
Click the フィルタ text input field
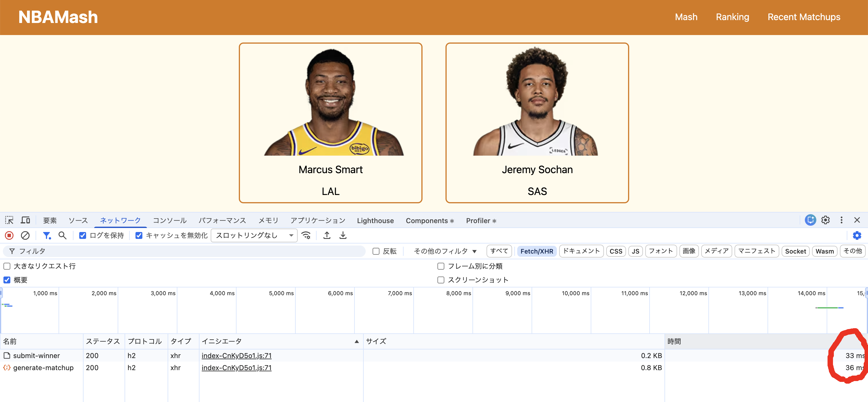tap(189, 251)
